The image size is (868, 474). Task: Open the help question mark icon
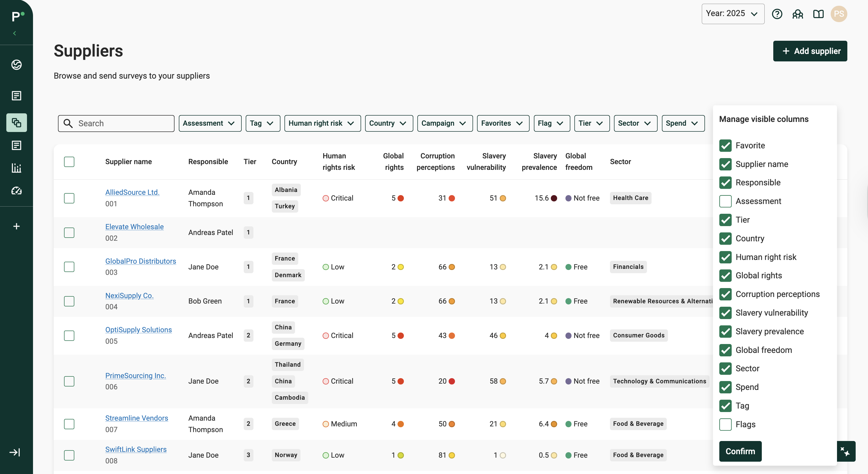pyautogui.click(x=777, y=14)
